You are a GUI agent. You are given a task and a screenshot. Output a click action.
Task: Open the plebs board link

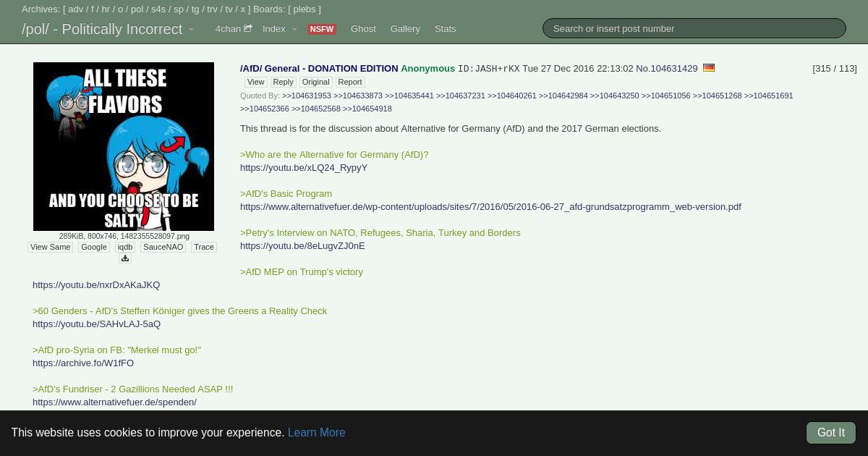[305, 9]
